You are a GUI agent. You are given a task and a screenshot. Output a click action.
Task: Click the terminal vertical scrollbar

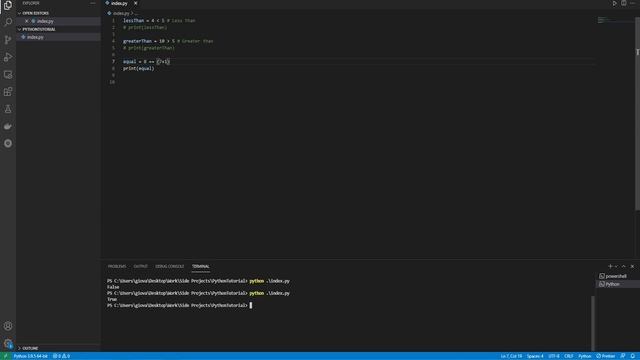(x=593, y=322)
